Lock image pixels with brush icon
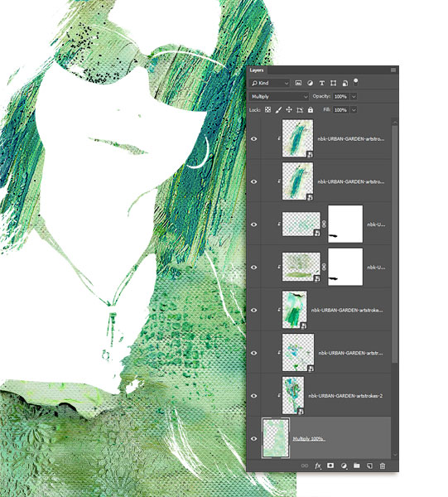 278,110
